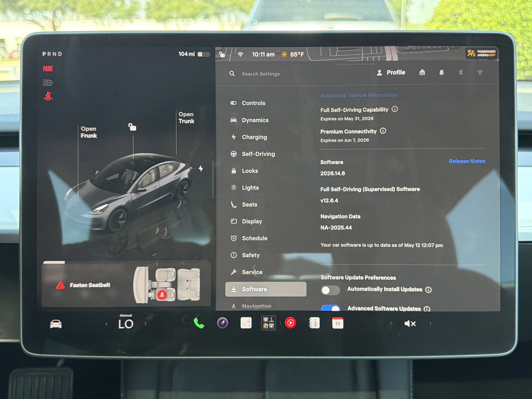
Task: Lower volume with left chevron
Action: click(391, 324)
